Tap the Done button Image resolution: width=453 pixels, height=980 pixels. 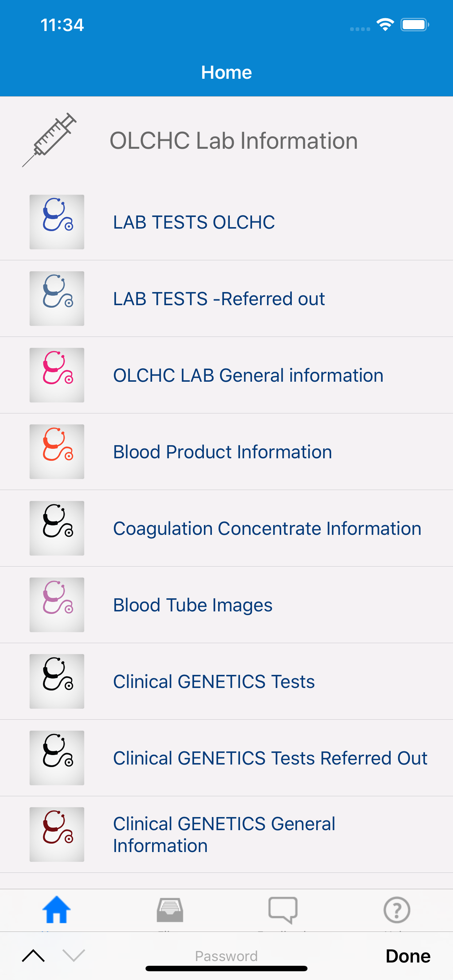(408, 956)
